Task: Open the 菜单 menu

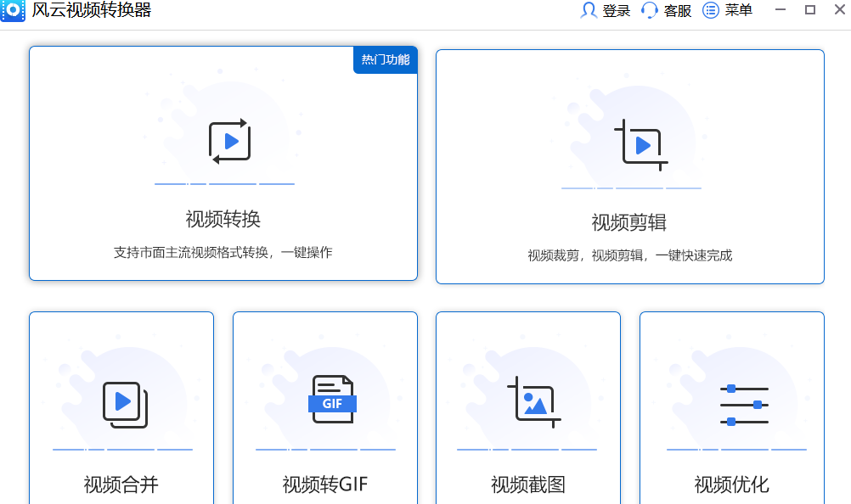Action: 739,10
